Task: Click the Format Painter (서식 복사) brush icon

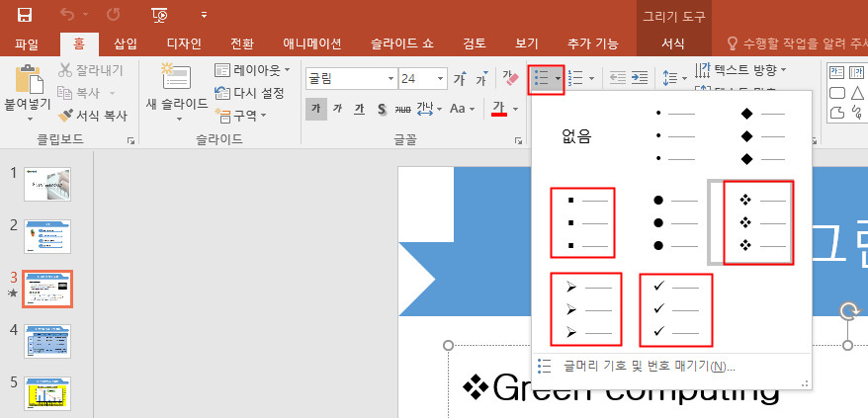Action: pyautogui.click(x=66, y=116)
